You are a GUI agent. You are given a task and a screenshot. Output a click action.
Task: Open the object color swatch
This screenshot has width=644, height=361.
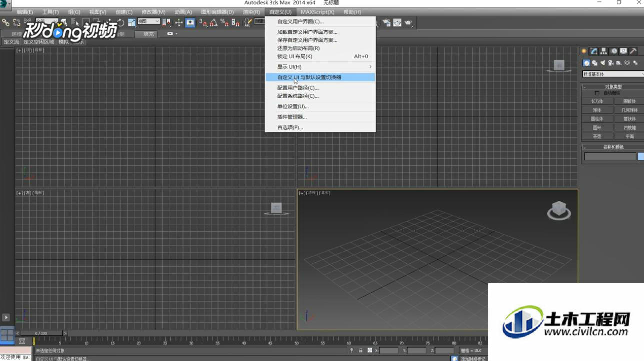pyautogui.click(x=641, y=157)
